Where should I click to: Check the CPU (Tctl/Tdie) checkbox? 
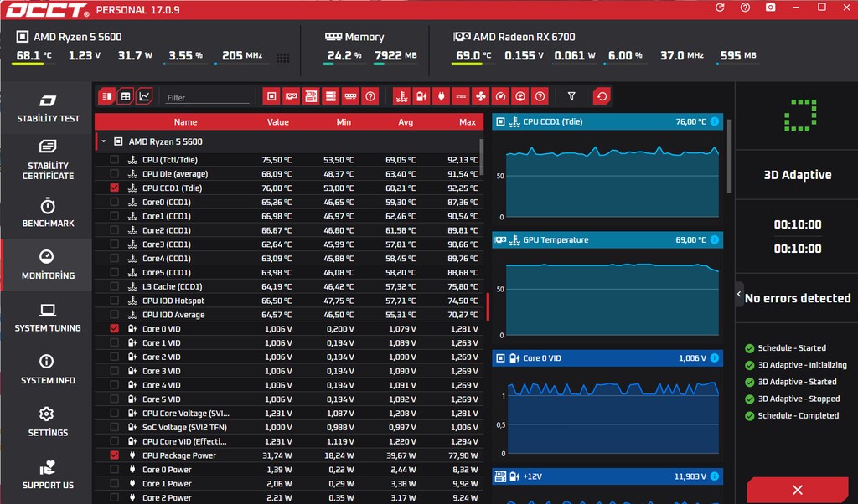[x=114, y=160]
